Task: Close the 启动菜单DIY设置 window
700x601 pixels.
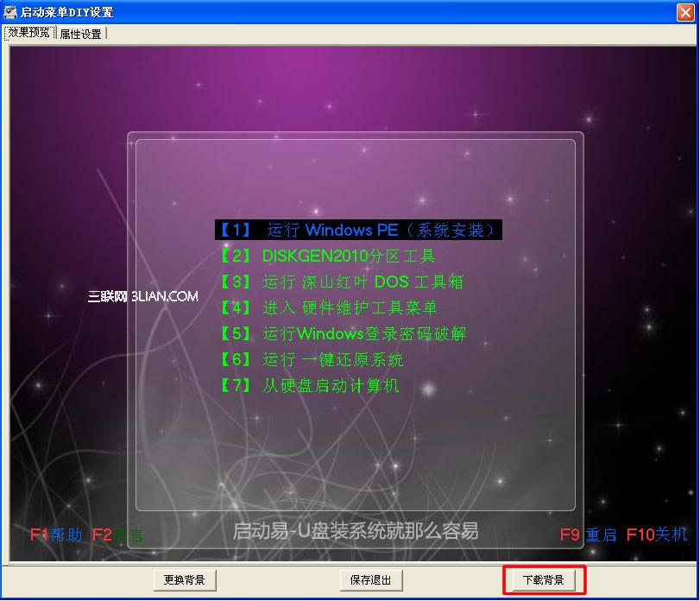Action: click(x=685, y=12)
